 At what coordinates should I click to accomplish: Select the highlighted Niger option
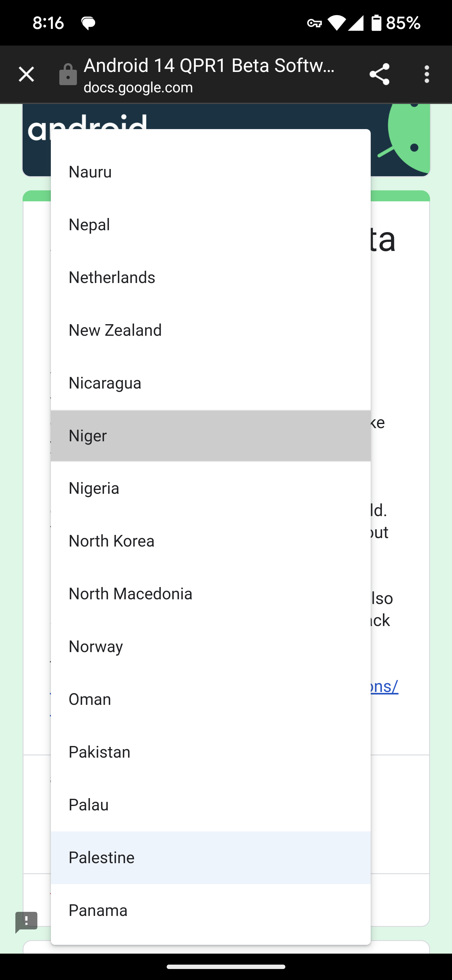(x=211, y=436)
